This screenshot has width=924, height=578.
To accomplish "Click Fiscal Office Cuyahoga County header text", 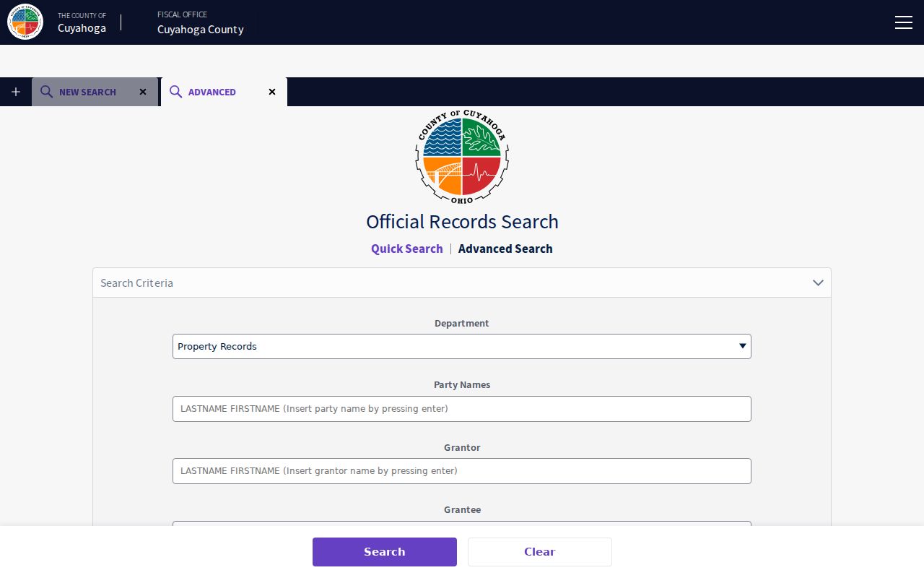I will coord(201,22).
